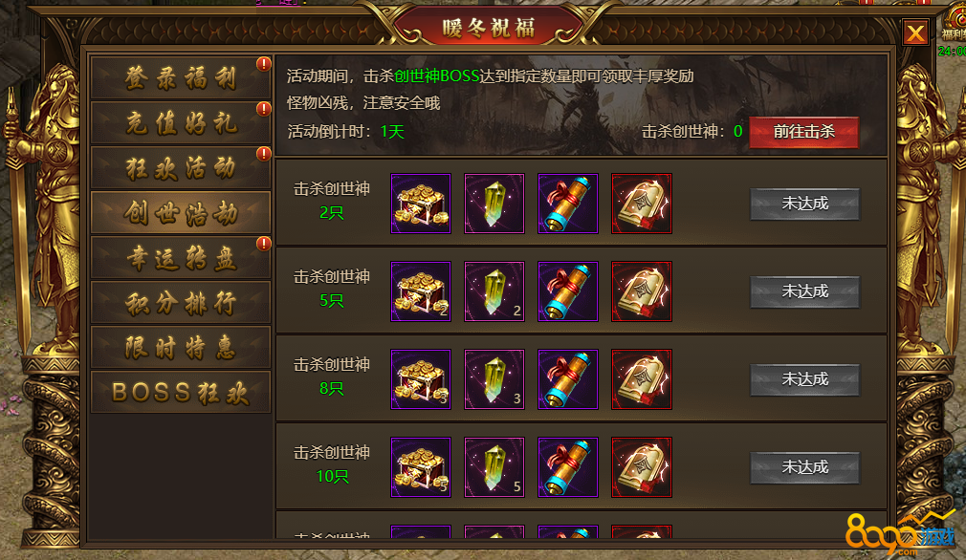Viewport: 966px width, 560px height.
Task: Open the 狂欢活动 tab
Action: [181, 167]
